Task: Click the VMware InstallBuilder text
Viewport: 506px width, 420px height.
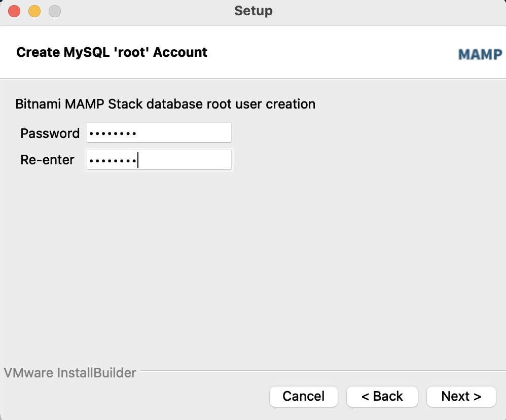Action: click(x=70, y=373)
